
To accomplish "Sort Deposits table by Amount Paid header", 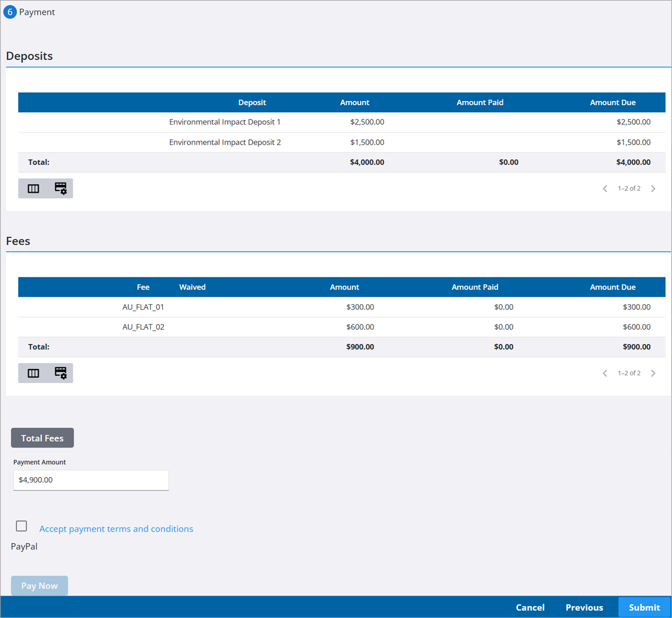I will pyautogui.click(x=480, y=102).
